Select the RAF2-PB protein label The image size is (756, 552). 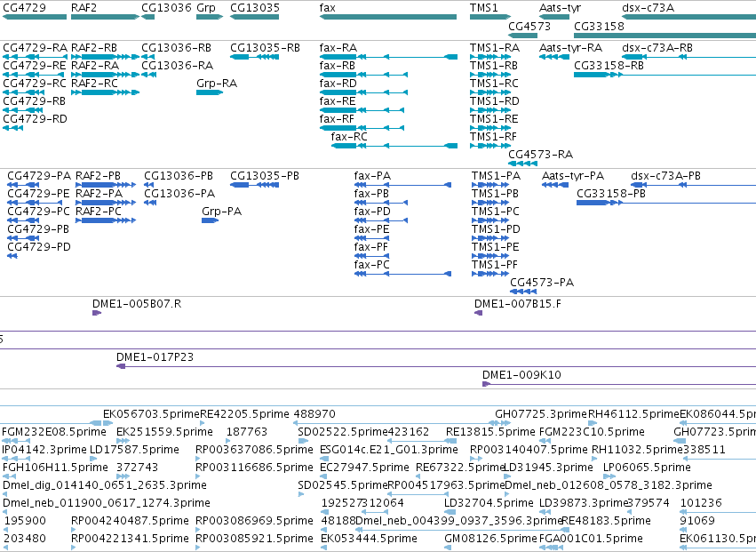[99, 176]
